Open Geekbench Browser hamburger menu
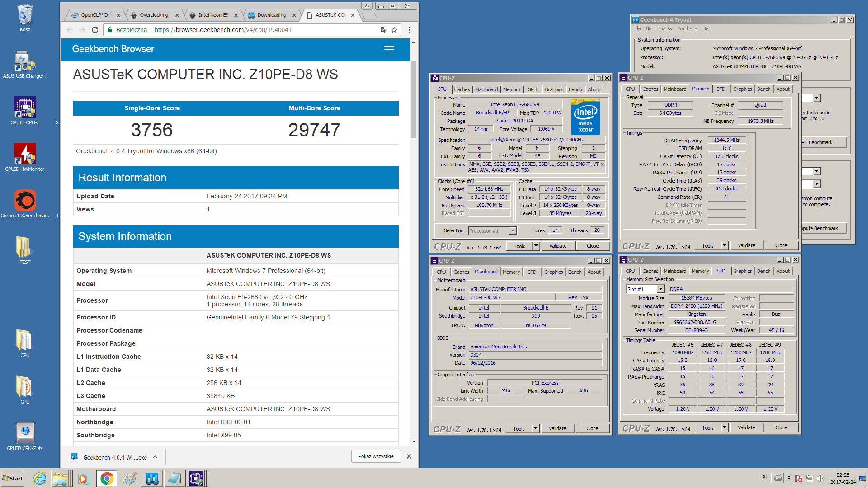 pyautogui.click(x=389, y=49)
